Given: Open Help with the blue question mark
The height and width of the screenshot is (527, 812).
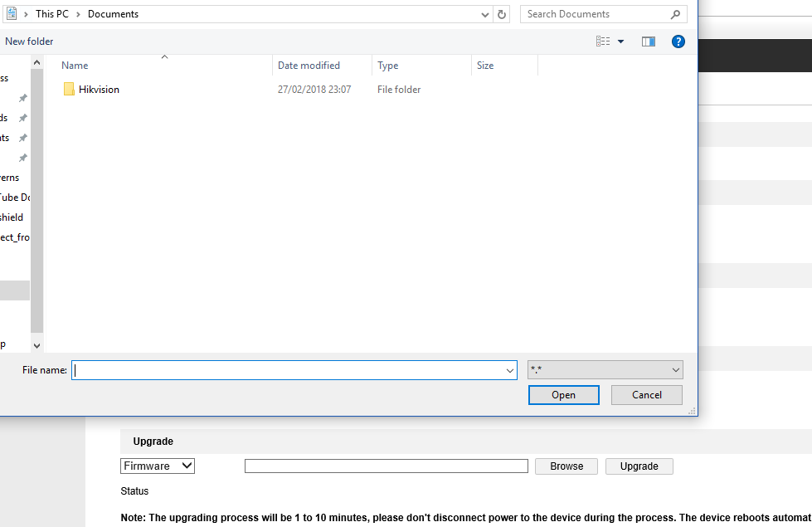Looking at the screenshot, I should 678,41.
